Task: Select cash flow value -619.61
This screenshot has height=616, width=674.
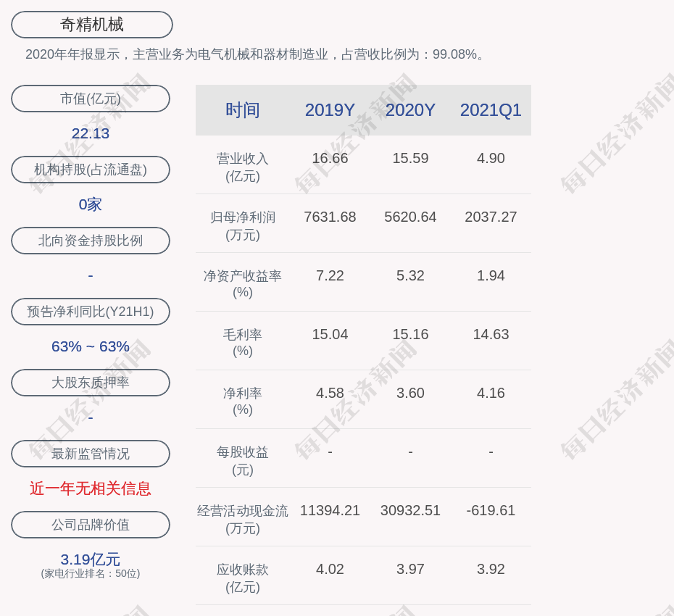Action: (x=491, y=511)
